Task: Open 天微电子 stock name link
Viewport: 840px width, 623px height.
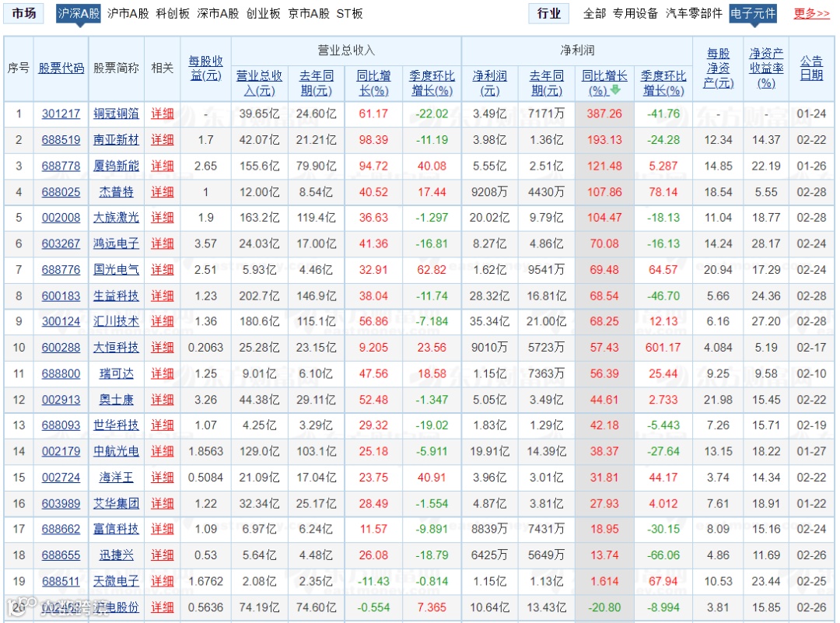Action: 116,581
